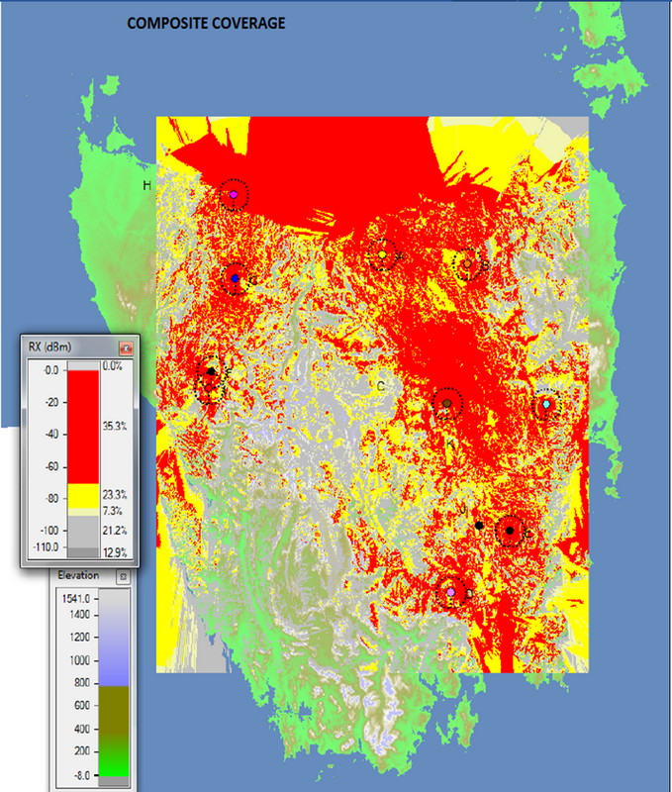Click the pink site marker labeled D
The width and height of the screenshot is (672, 792).
(451, 591)
